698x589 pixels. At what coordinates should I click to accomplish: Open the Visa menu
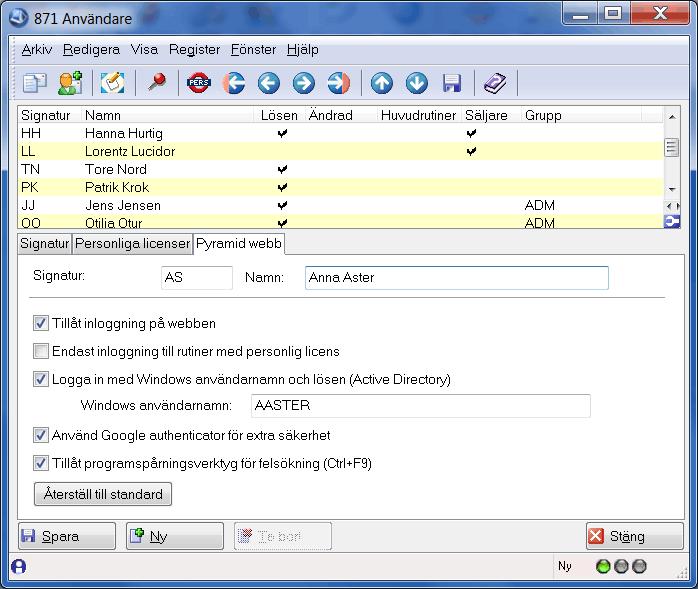coord(144,49)
